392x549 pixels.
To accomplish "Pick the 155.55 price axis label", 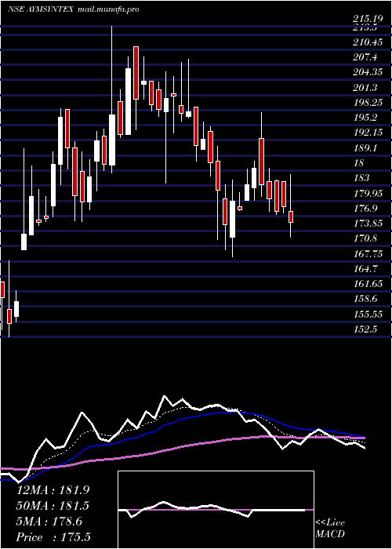I will click(x=368, y=314).
